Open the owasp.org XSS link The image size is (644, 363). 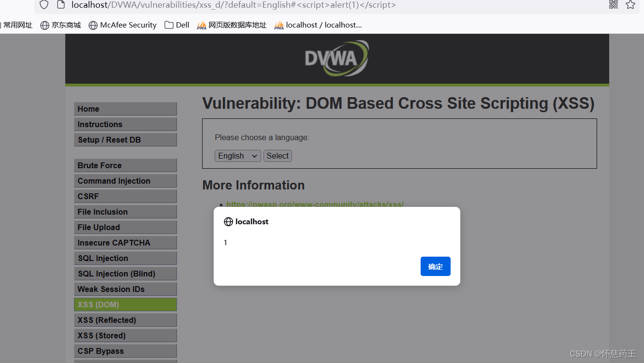(x=315, y=204)
